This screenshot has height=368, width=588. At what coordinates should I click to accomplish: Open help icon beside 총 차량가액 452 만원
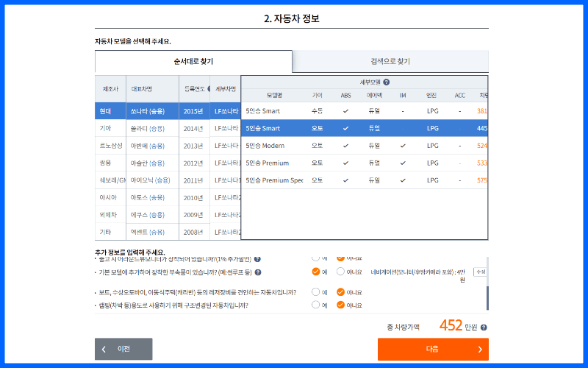[484, 328]
